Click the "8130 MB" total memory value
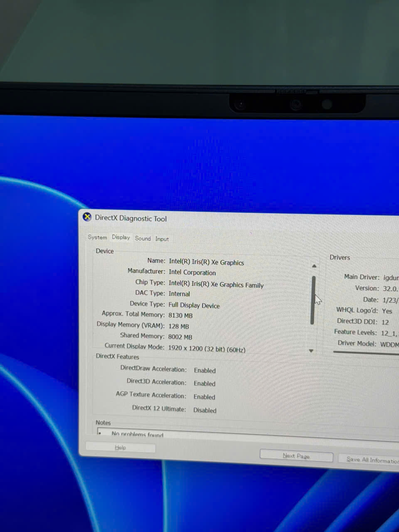The width and height of the screenshot is (399, 532). [180, 315]
